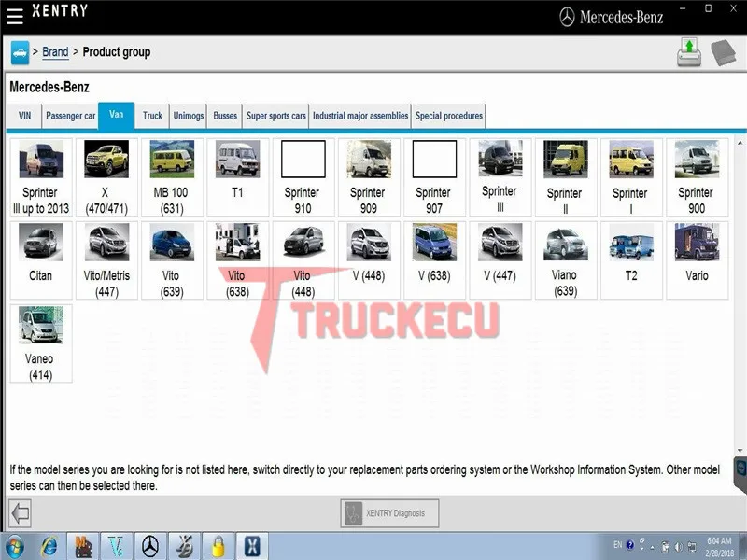Open the side panel handle on right edge
Screen dimensions: 747x560
(740, 474)
